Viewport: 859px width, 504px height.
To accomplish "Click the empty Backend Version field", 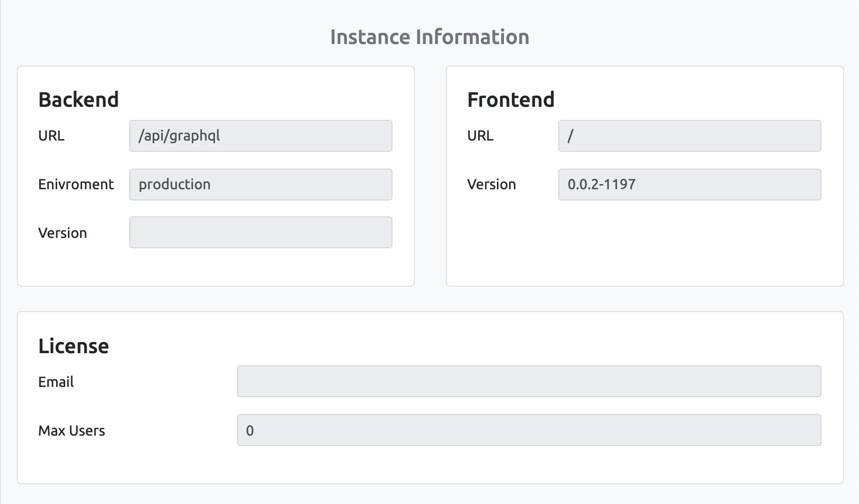I will point(260,232).
